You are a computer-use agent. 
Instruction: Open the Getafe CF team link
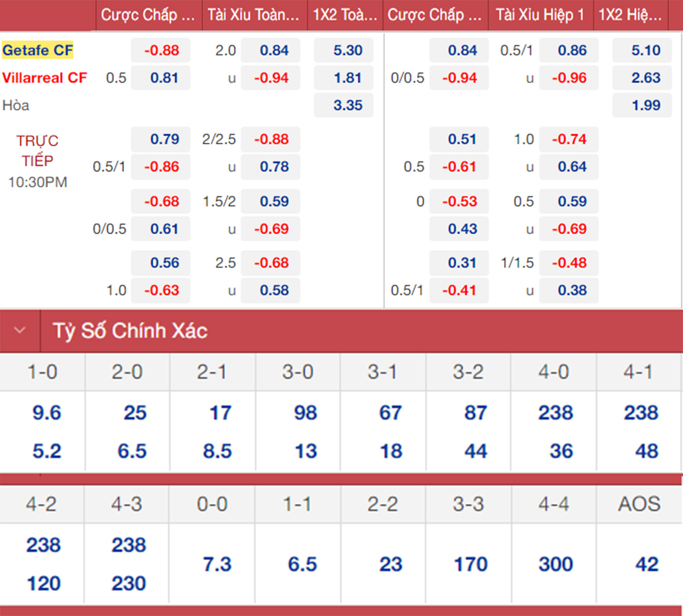pos(38,50)
